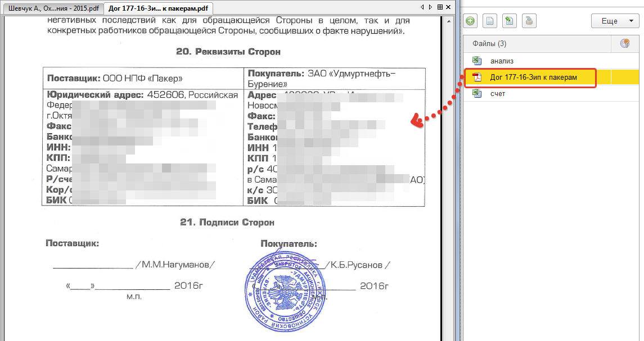Switch to the Дог 177-16-Зи... к пакерам.pdf tab
This screenshot has width=644, height=341.
click(158, 8)
